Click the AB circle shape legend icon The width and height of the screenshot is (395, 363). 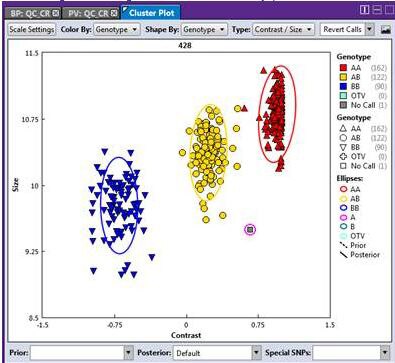(x=343, y=138)
